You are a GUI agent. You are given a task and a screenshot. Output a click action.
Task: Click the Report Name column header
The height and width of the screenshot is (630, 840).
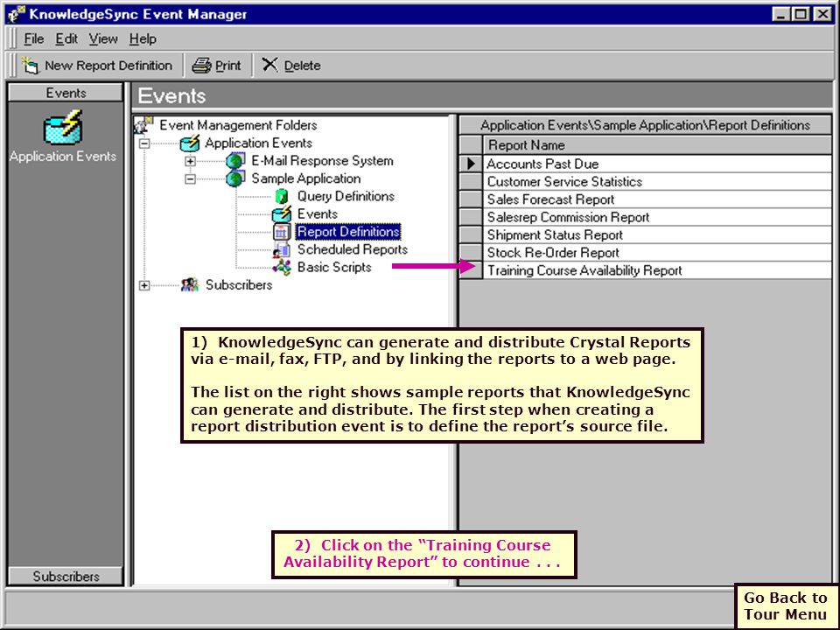[x=657, y=145]
